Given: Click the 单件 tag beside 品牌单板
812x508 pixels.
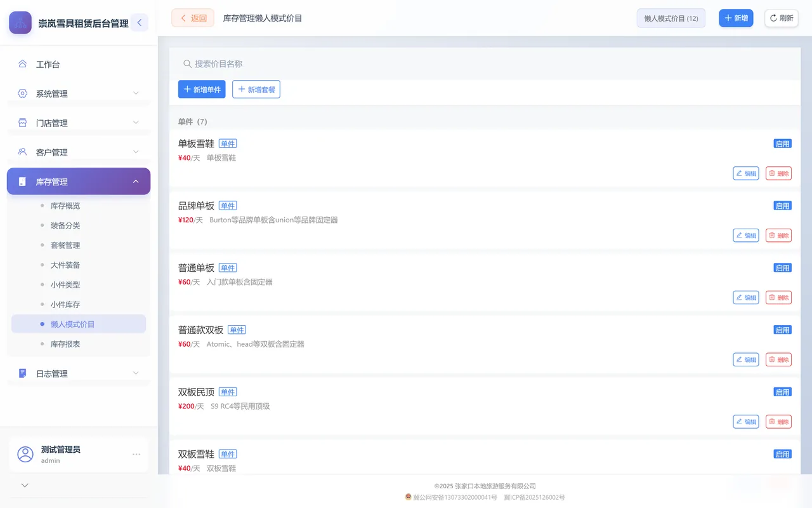Looking at the screenshot, I should (228, 206).
